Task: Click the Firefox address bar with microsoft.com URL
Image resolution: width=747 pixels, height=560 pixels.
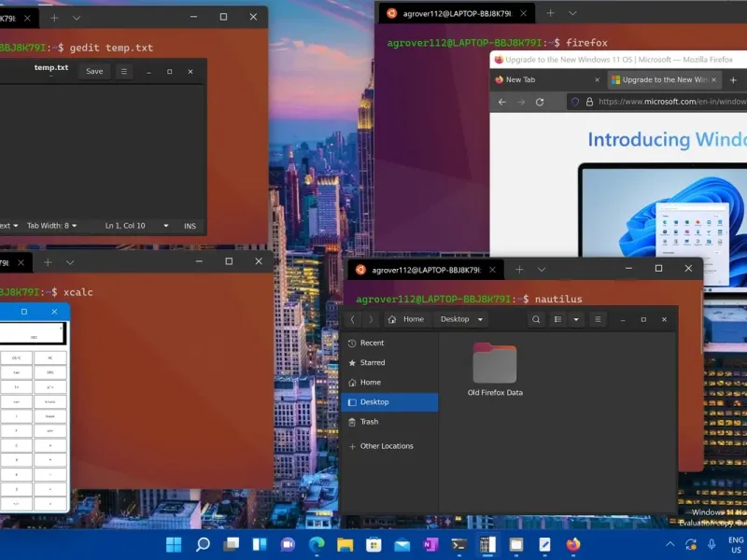Action: [657, 102]
